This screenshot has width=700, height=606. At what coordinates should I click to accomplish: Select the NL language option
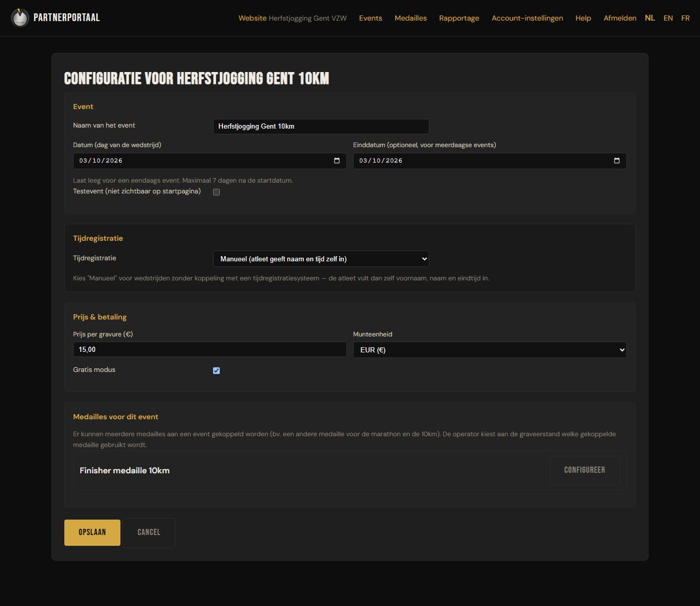point(650,18)
